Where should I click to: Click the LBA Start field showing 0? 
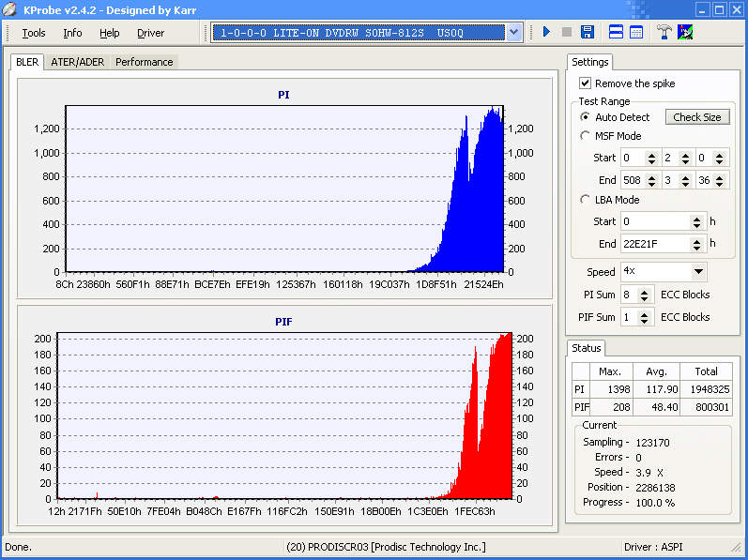[655, 221]
